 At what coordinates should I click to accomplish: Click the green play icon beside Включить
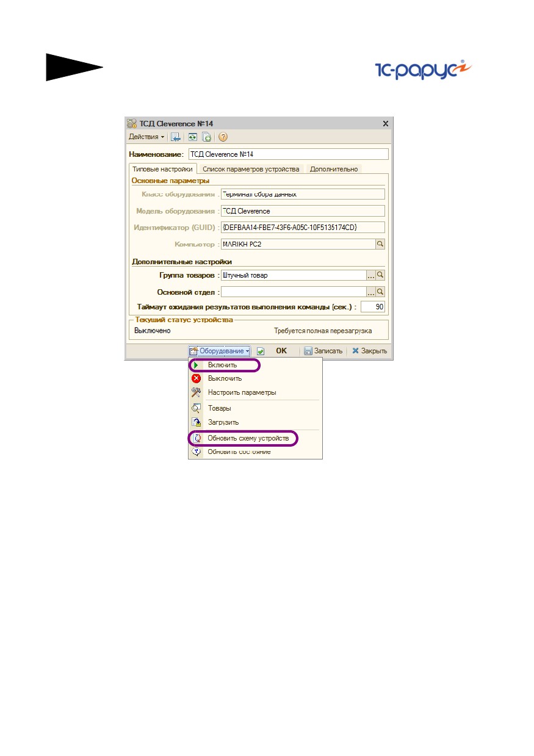tap(196, 365)
